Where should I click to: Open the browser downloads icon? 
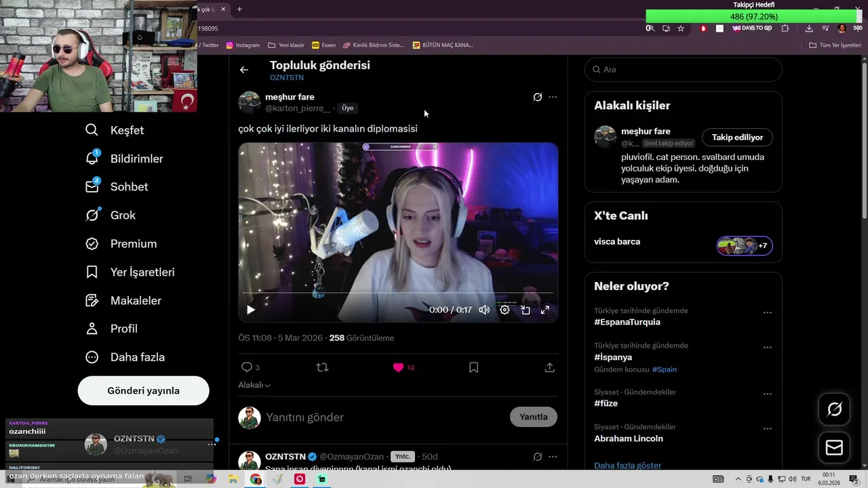tap(809, 28)
